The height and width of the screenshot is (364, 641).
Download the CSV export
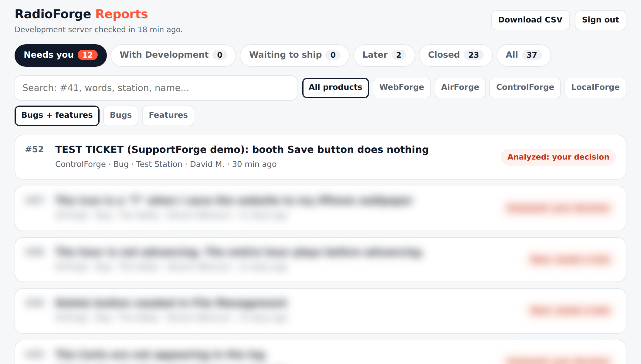point(530,20)
